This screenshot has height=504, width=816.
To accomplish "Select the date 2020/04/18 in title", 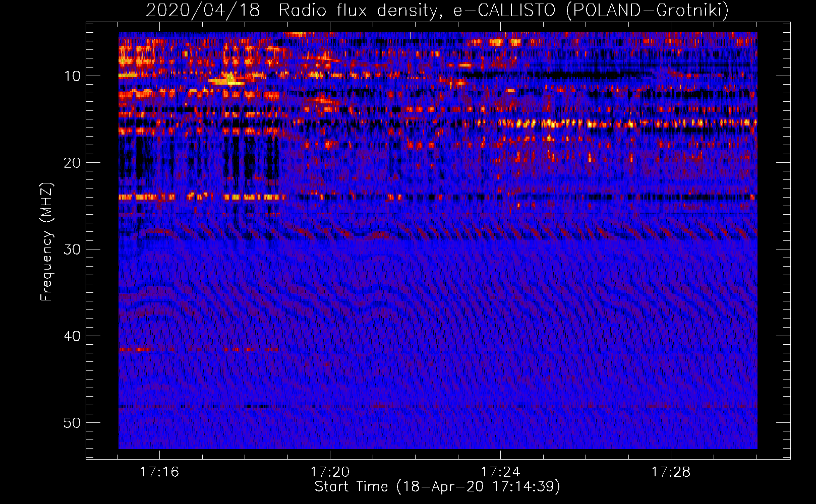I will click(x=203, y=10).
